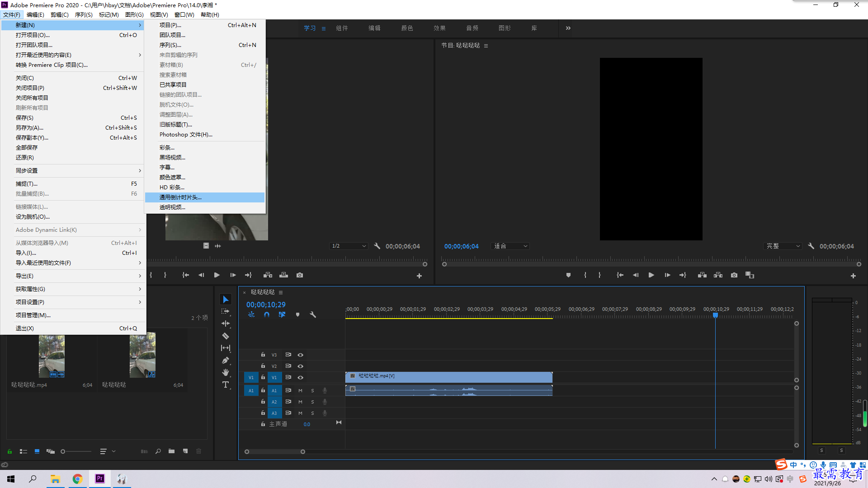Click New Bin folder icon in Project panel
868x488 pixels.
pyautogui.click(x=171, y=451)
